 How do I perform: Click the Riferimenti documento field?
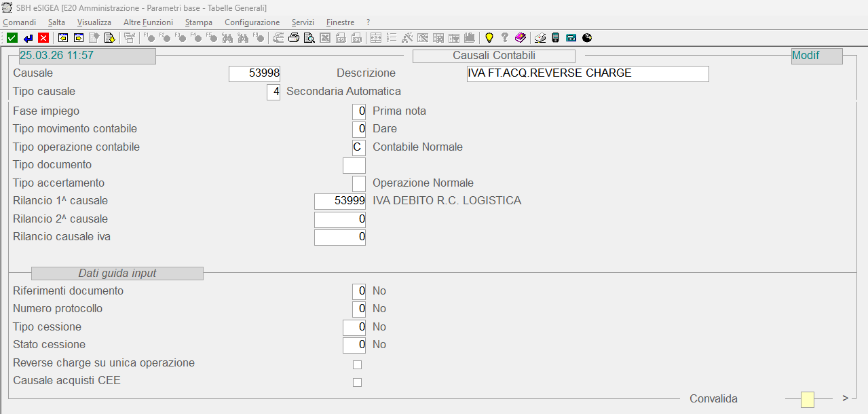(359, 291)
